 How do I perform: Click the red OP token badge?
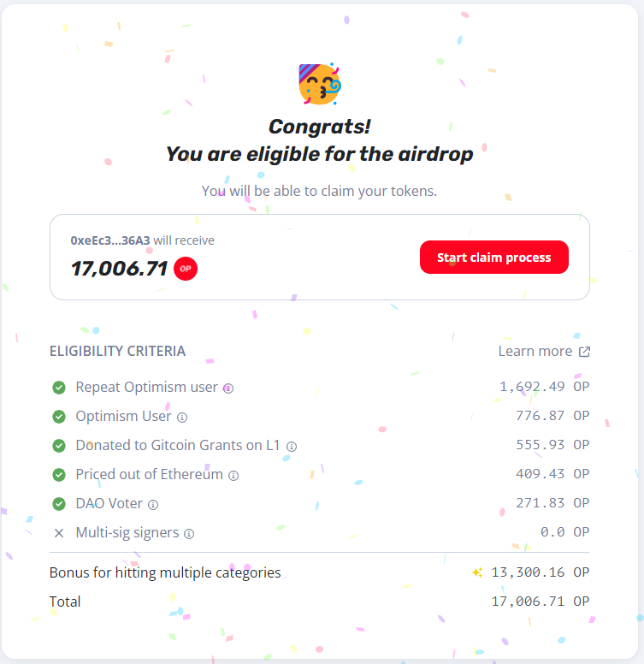point(186,269)
